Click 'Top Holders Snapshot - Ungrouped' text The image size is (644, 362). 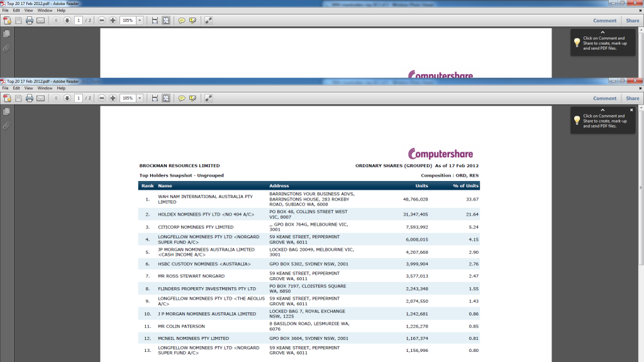[182, 175]
